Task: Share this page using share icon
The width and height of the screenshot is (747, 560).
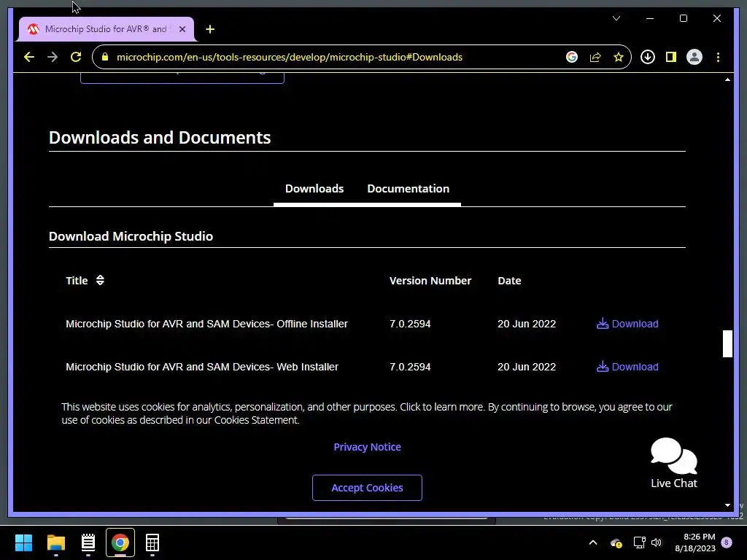Action: pyautogui.click(x=595, y=57)
